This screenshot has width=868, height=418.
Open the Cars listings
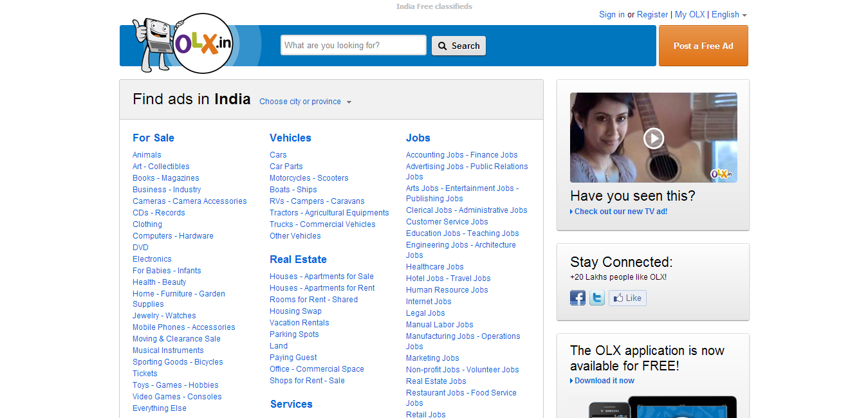278,155
